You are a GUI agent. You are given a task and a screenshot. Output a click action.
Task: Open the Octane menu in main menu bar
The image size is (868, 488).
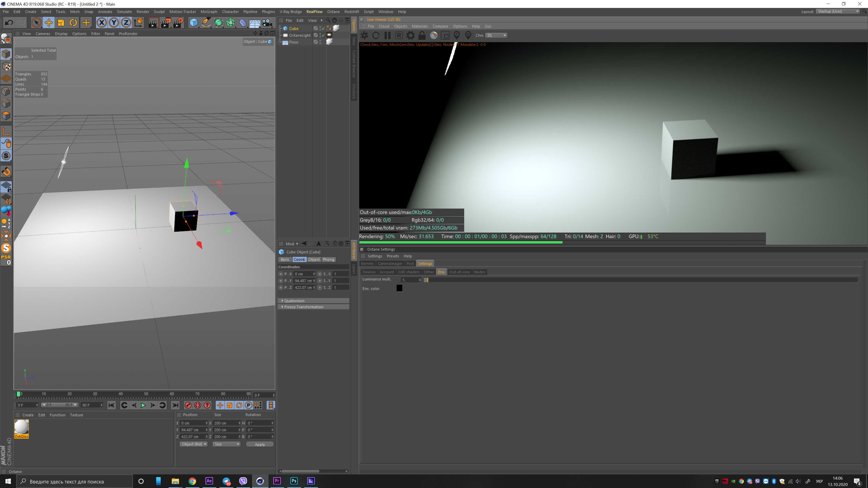coord(333,12)
